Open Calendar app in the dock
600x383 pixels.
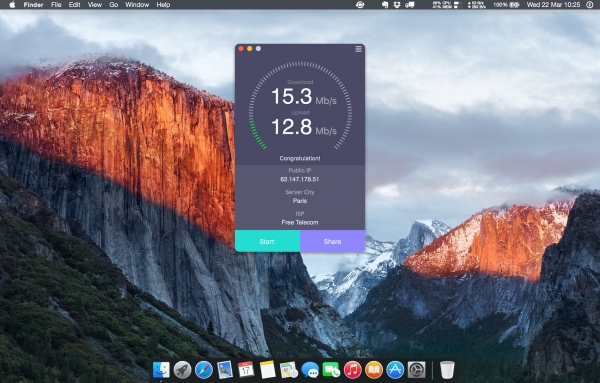(x=246, y=370)
